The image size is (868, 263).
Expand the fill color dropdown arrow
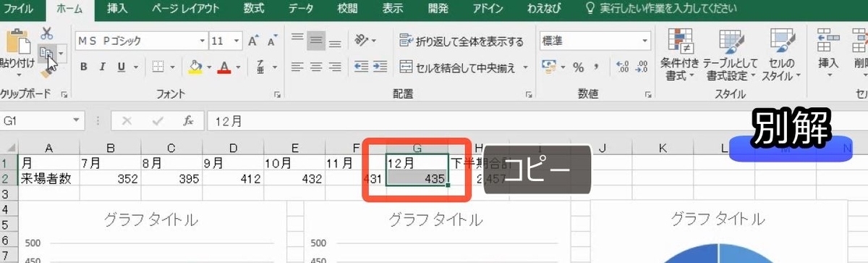(x=208, y=67)
